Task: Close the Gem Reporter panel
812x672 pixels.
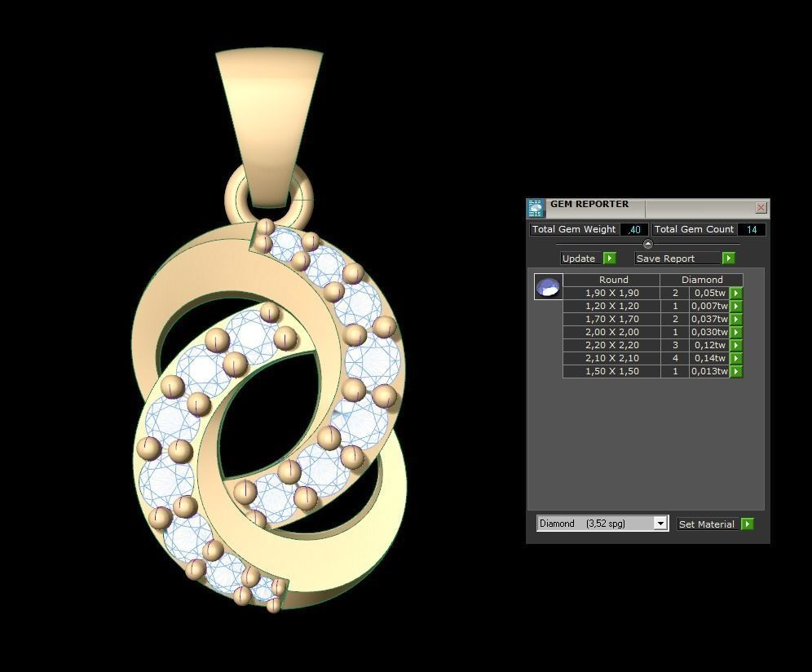Action: pyautogui.click(x=761, y=208)
